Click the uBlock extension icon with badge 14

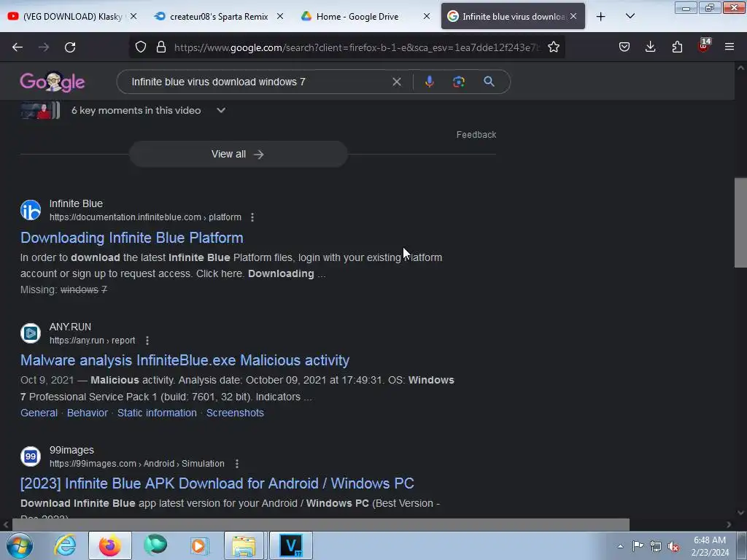[x=704, y=45]
